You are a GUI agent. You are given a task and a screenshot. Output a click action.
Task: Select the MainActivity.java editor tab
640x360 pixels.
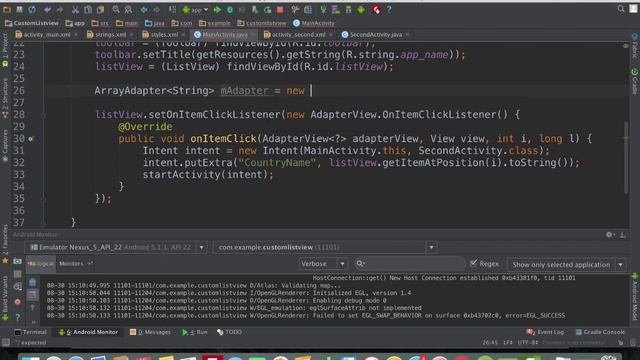225,35
